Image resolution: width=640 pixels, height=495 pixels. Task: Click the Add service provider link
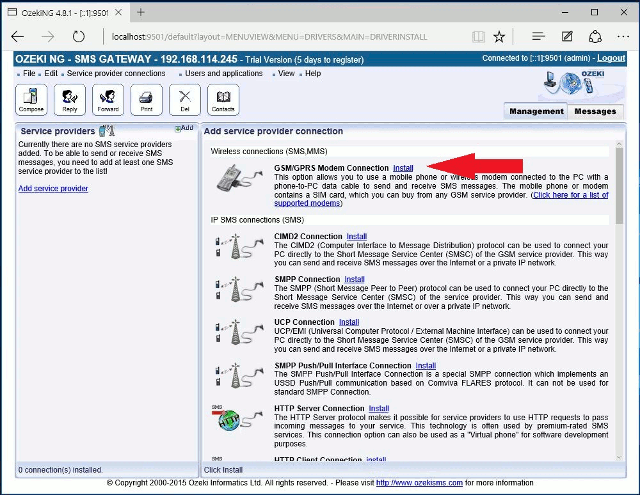(x=53, y=189)
